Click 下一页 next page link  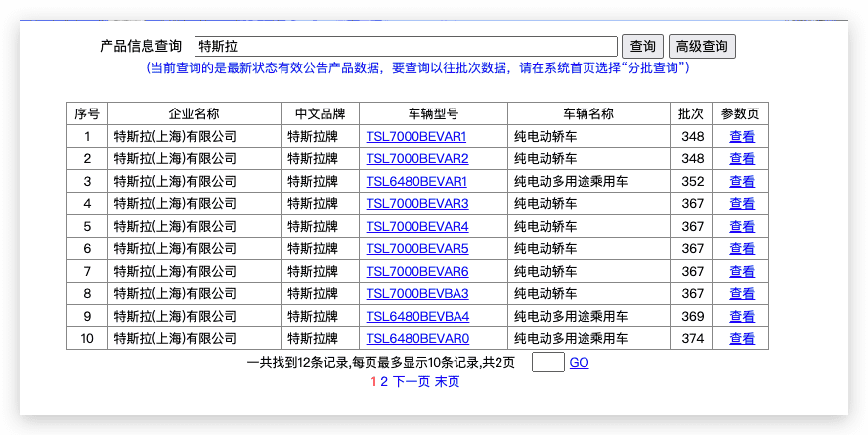pyautogui.click(x=411, y=382)
